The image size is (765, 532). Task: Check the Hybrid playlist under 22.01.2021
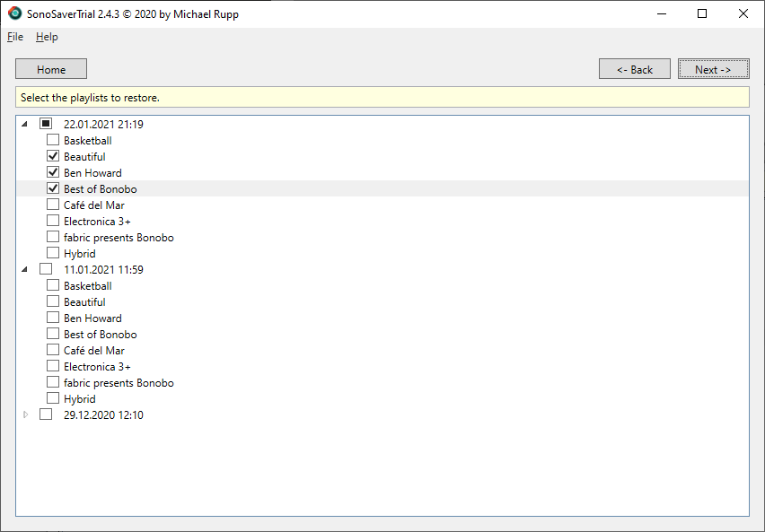pyautogui.click(x=52, y=253)
